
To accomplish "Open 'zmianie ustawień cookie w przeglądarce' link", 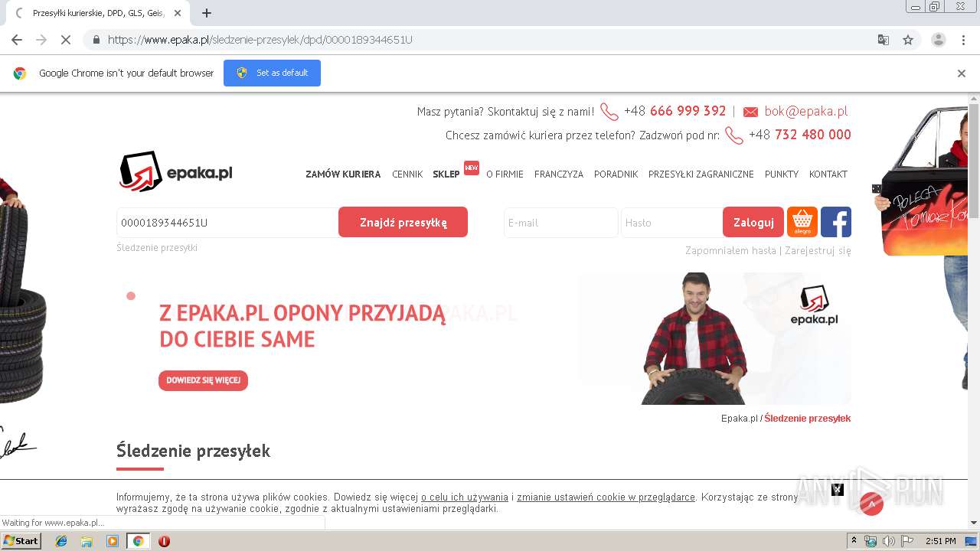I will click(x=606, y=497).
